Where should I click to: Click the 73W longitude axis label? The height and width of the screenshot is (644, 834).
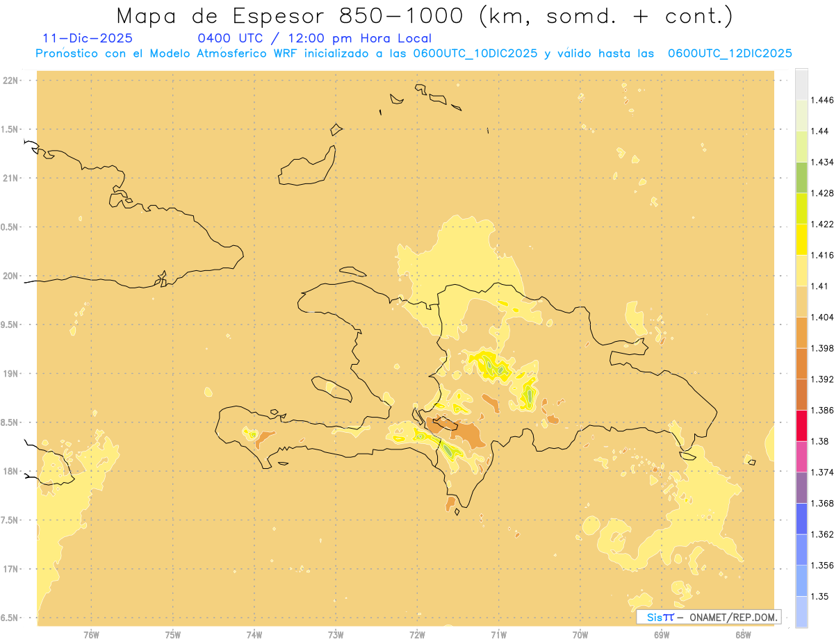pyautogui.click(x=336, y=634)
